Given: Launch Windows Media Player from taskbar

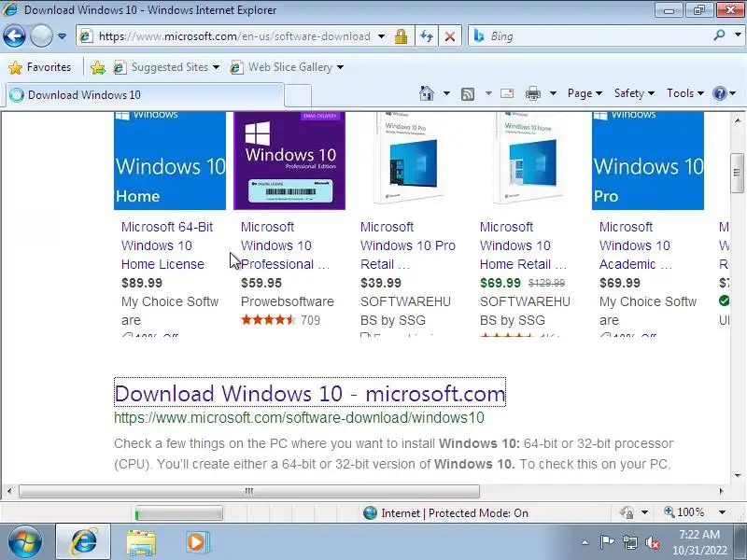Looking at the screenshot, I should coord(196,542).
